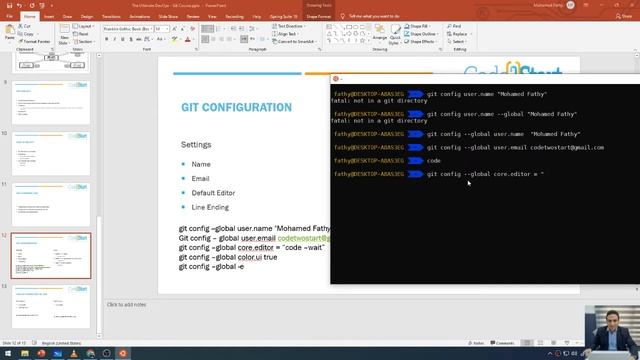
Task: Reset the slide layout
Action: (x=81, y=34)
